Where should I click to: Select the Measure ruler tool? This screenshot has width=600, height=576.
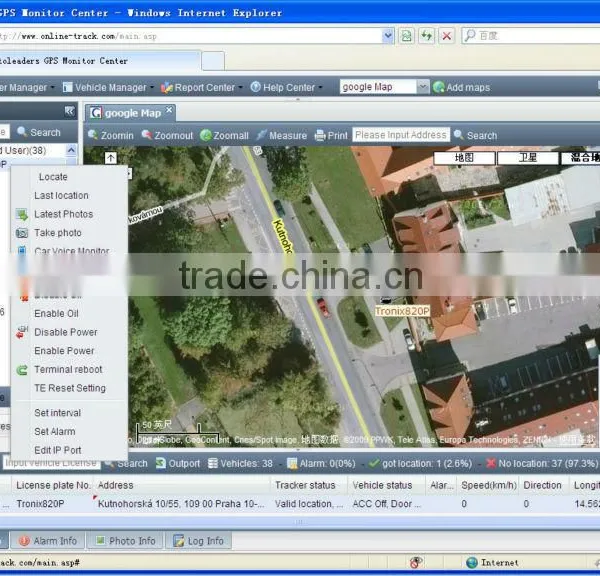(282, 135)
